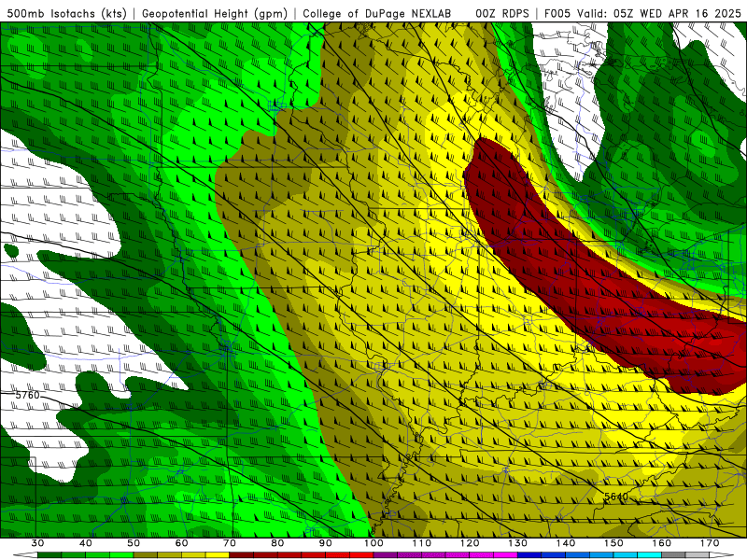Viewport: 747px width, 560px height.
Task: Select the light gray swatch ending at 170
Action: 698,555
